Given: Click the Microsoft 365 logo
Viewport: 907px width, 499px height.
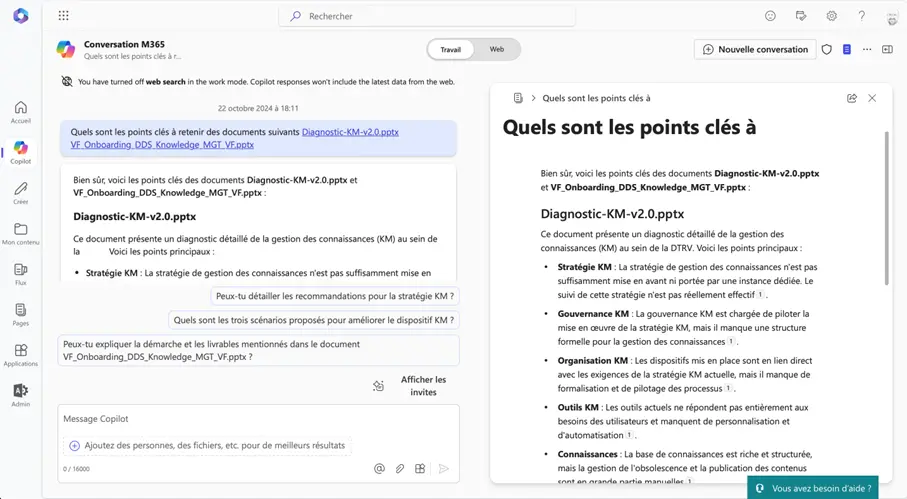Looking at the screenshot, I should [21, 16].
